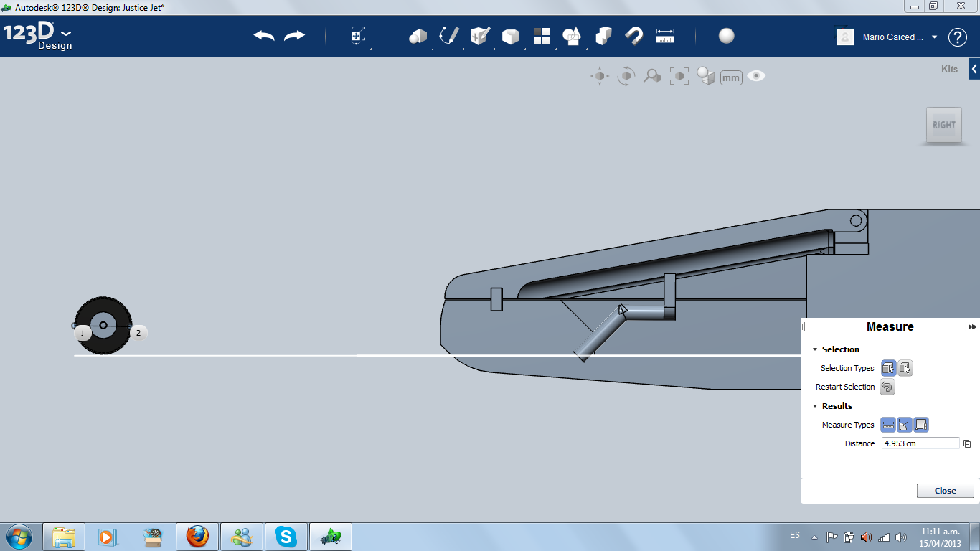Click the Restart Selection button
This screenshot has height=551, width=980.
click(x=887, y=387)
